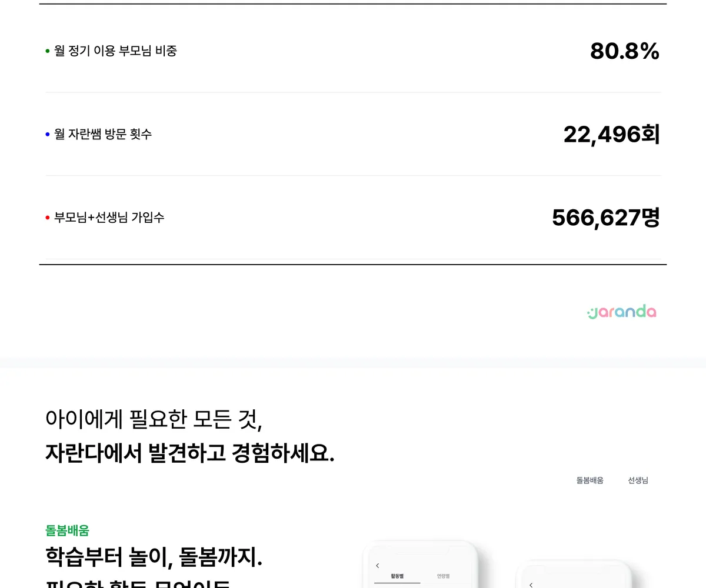706x588 pixels.
Task: Switch to the 선생님 tab
Action: click(x=638, y=480)
